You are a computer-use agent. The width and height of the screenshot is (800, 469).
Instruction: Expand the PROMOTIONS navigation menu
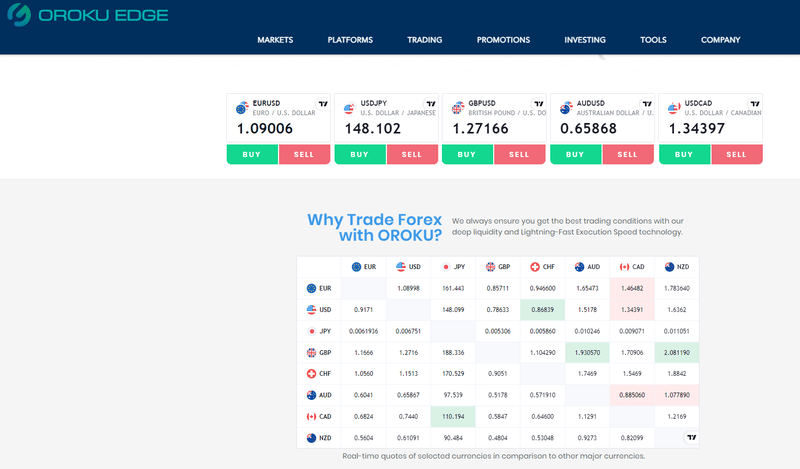[503, 40]
